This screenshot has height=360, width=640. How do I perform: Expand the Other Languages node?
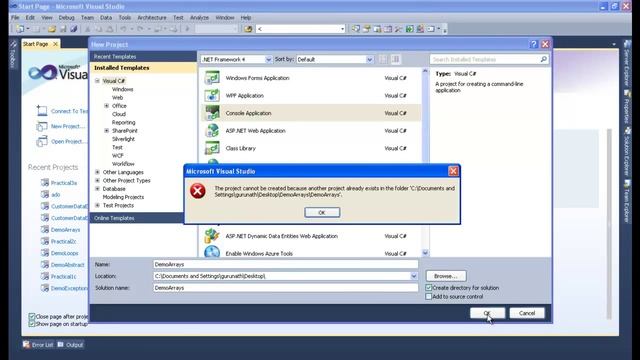(x=98, y=172)
